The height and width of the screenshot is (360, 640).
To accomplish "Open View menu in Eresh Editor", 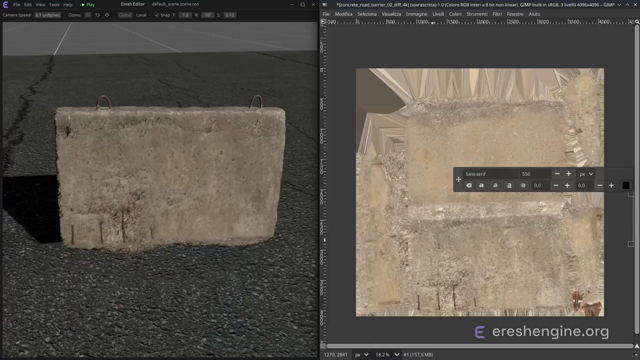I will click(x=40, y=5).
